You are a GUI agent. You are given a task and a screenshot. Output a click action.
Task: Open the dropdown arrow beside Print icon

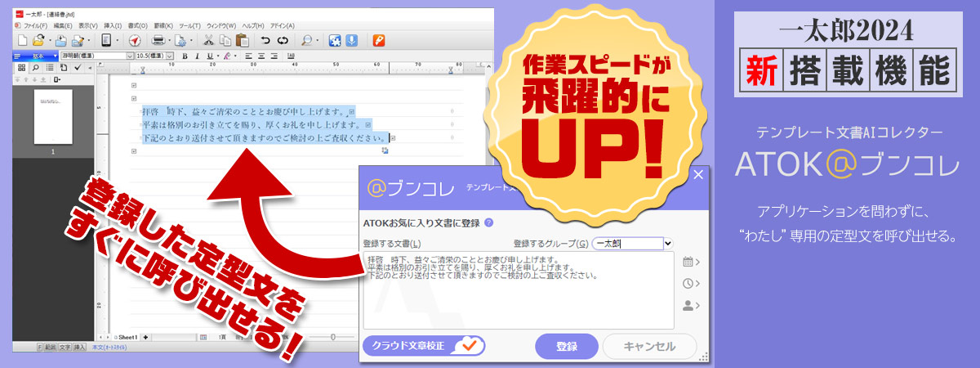point(168,40)
